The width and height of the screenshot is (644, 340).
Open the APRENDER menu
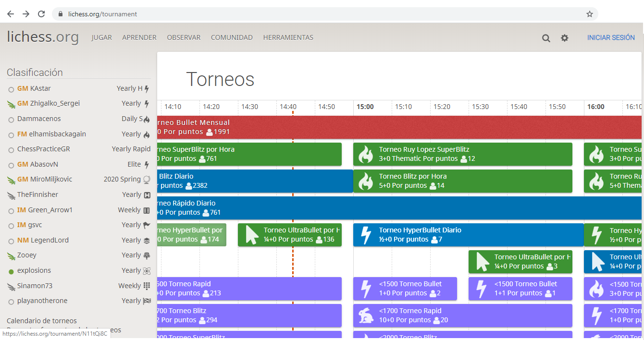pyautogui.click(x=139, y=37)
